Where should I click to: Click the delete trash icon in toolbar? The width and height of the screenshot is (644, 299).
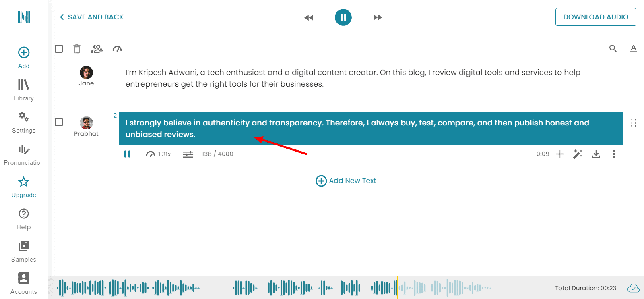pos(77,49)
